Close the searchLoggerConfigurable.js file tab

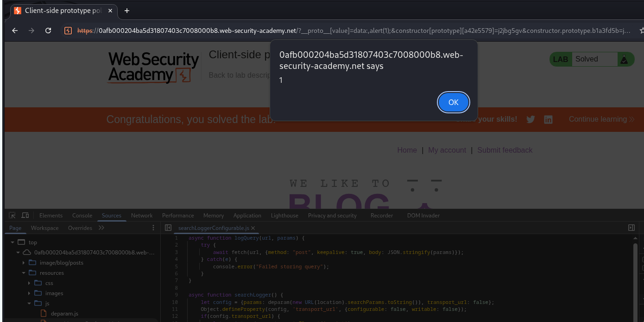[x=253, y=228]
